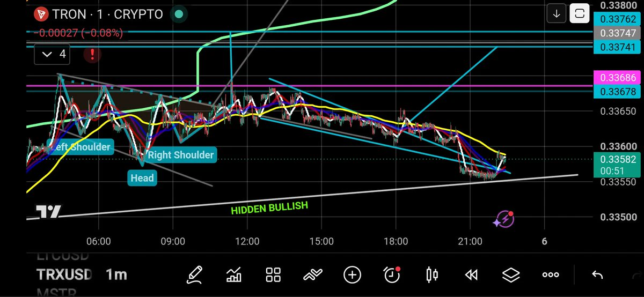Tap the 06:00 time axis label
The image size is (644, 297).
99,241
